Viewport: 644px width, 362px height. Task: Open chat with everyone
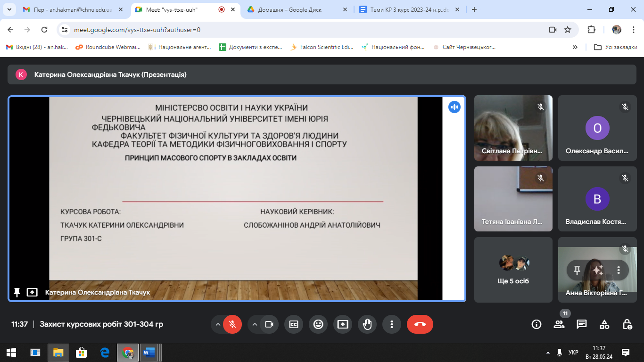pos(582,324)
